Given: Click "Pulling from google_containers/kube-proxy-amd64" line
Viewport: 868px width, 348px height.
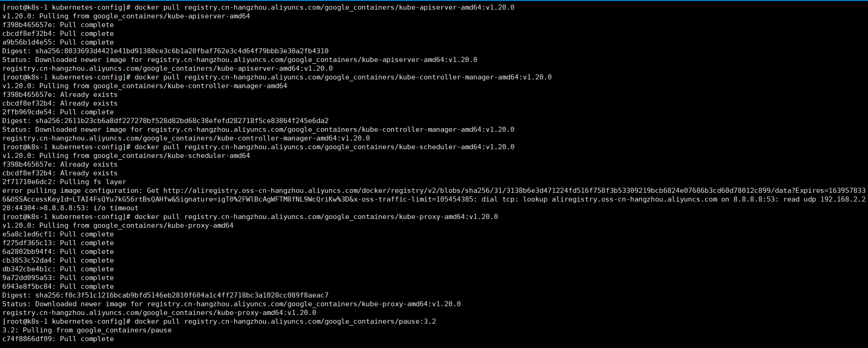Looking at the screenshot, I should [x=118, y=225].
